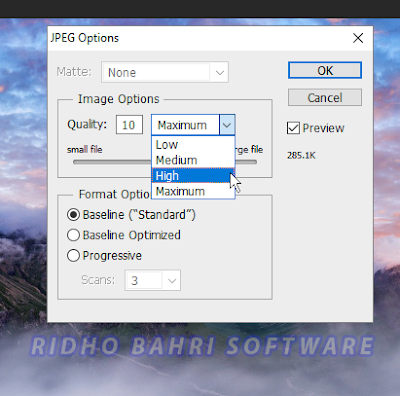Click the 285.1K file size text
The image size is (400, 396).
[x=301, y=155]
